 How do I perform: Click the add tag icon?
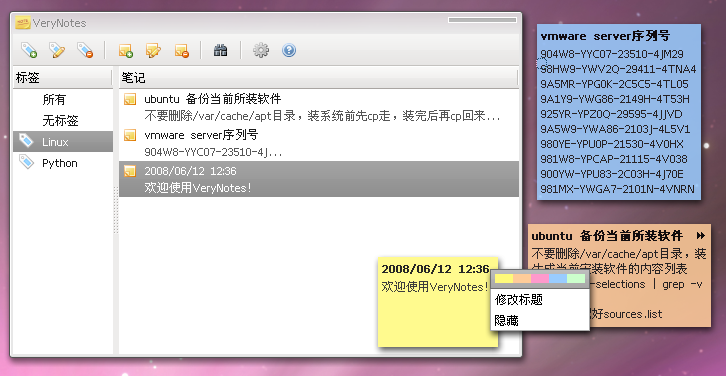tap(29, 50)
